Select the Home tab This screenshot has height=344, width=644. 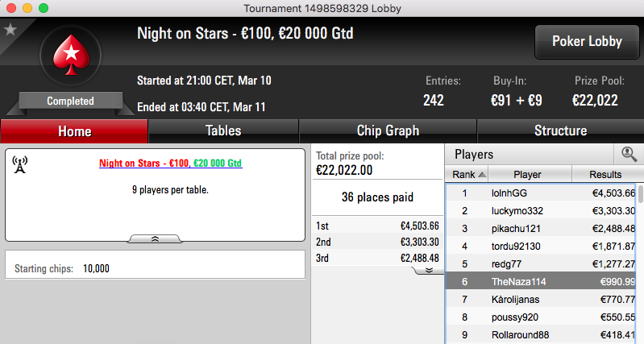coord(74,131)
